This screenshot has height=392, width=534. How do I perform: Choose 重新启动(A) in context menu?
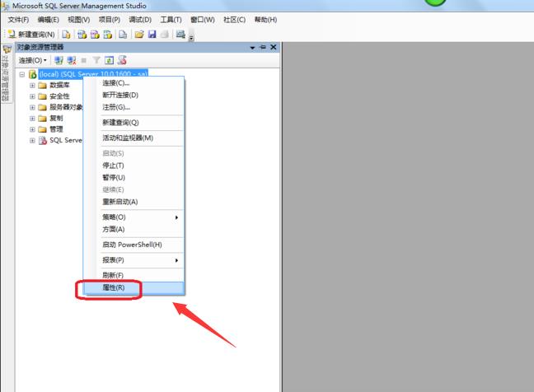(133, 202)
